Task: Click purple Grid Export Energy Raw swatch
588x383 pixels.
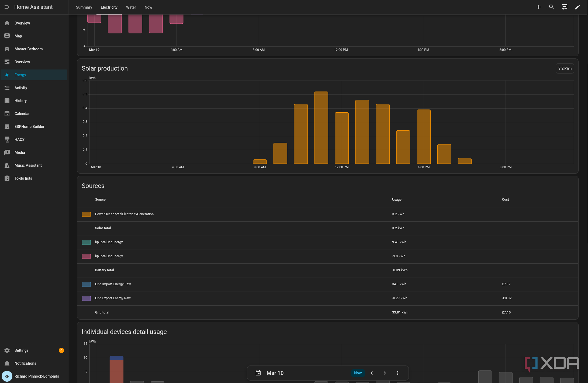Action: pyautogui.click(x=86, y=298)
